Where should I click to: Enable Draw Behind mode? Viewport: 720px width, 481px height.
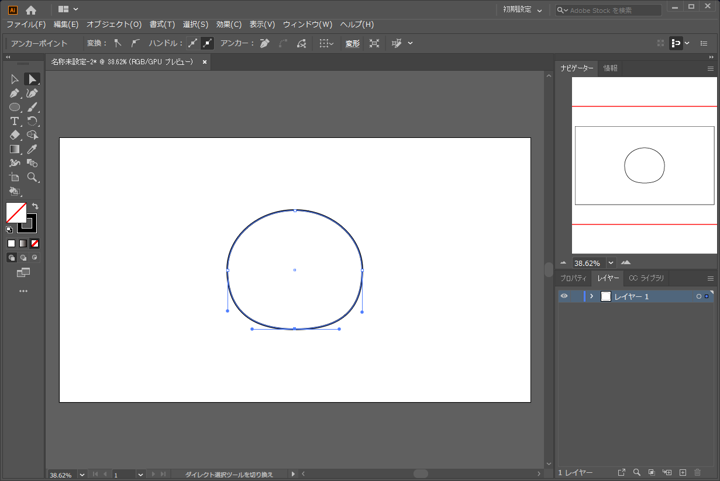(x=23, y=258)
